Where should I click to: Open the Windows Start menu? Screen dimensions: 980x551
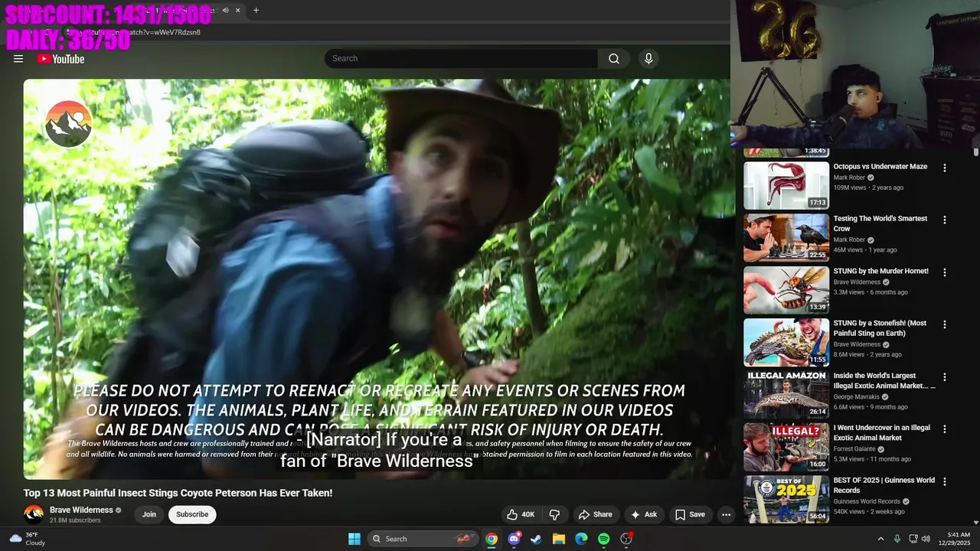[x=354, y=539]
